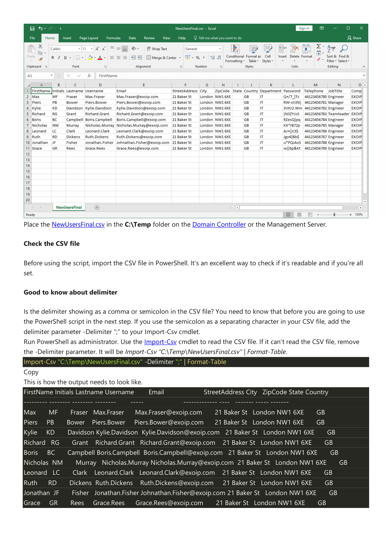Click the Cell Styles icon
The width and height of the screenshot is (392, 554).
coord(268,49)
